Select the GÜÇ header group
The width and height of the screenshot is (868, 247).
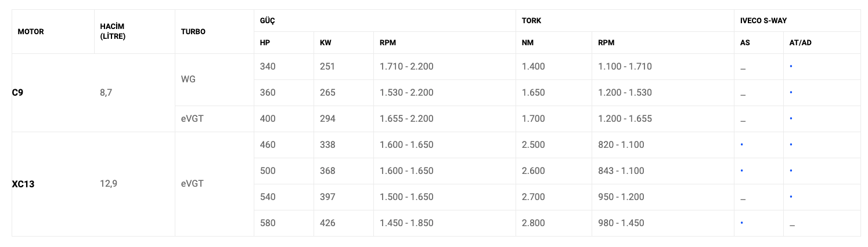268,20
